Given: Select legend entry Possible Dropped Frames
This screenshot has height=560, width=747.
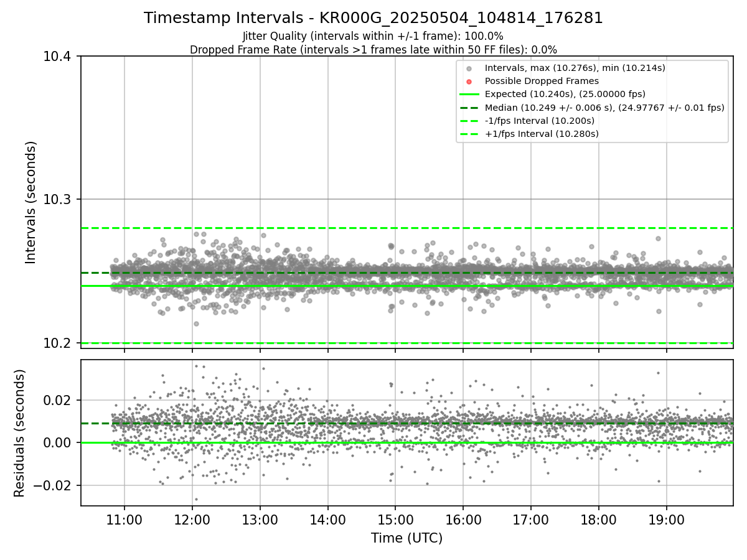Looking at the screenshot, I should tap(542, 81).
